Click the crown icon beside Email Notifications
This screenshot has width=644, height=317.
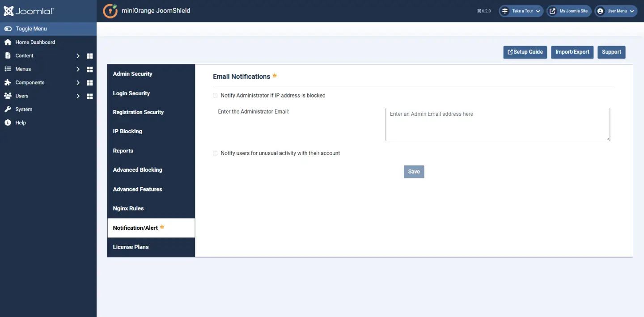(x=275, y=76)
